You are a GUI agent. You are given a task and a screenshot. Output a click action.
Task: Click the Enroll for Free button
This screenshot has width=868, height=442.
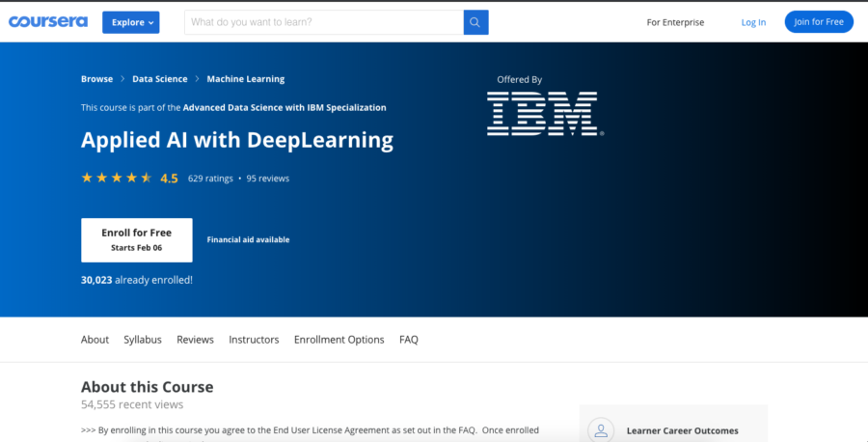pyautogui.click(x=137, y=240)
